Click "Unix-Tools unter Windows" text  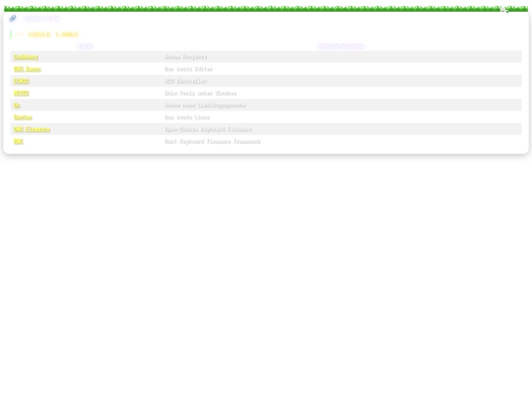click(x=201, y=94)
